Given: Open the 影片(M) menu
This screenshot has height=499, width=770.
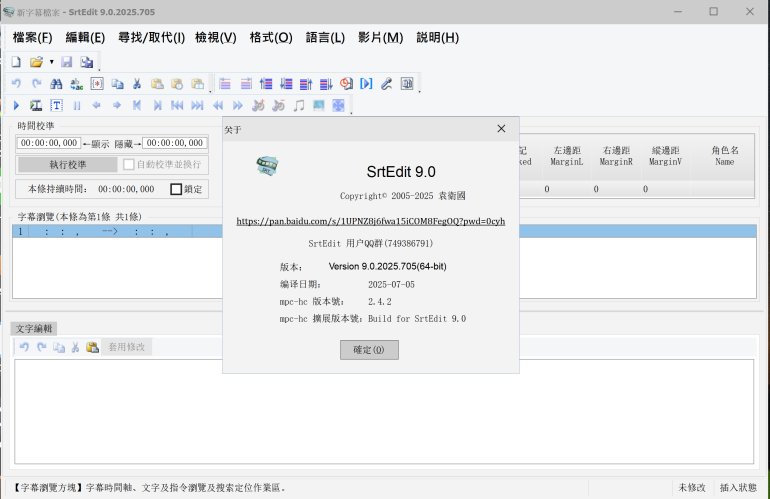Looking at the screenshot, I should click(x=380, y=37).
